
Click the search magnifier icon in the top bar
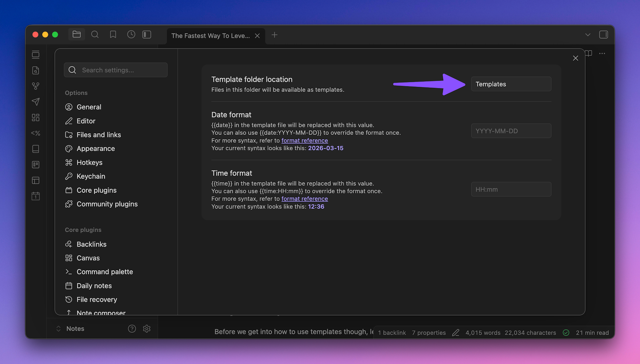[x=95, y=35]
